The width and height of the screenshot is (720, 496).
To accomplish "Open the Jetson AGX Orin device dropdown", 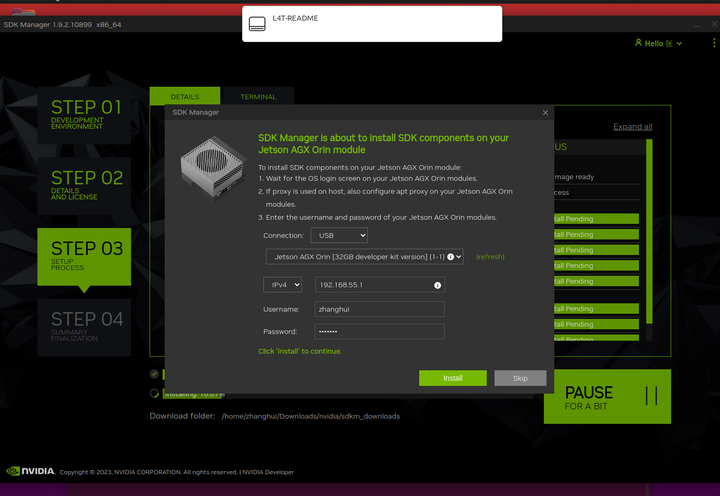I will [x=364, y=257].
